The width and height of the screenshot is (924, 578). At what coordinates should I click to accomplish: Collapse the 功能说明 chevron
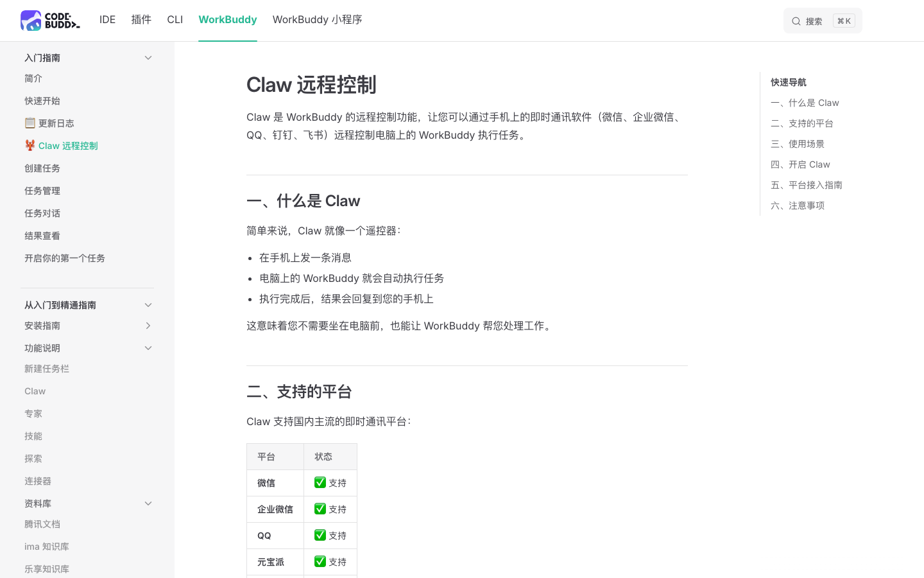pyautogui.click(x=148, y=348)
